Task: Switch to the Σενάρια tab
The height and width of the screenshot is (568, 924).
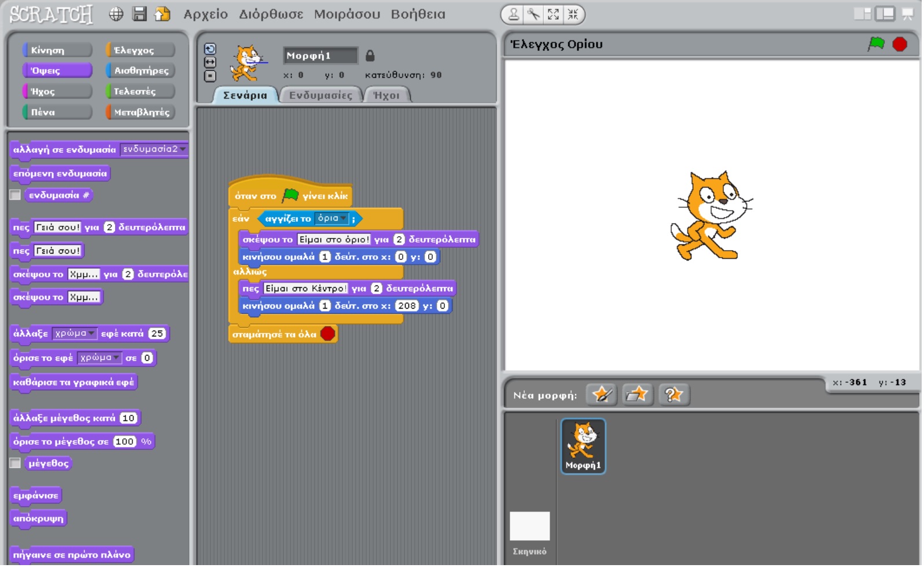Action: (x=245, y=95)
